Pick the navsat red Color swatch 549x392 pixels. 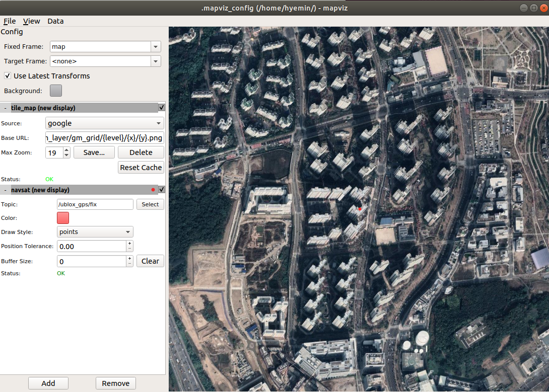click(x=63, y=218)
